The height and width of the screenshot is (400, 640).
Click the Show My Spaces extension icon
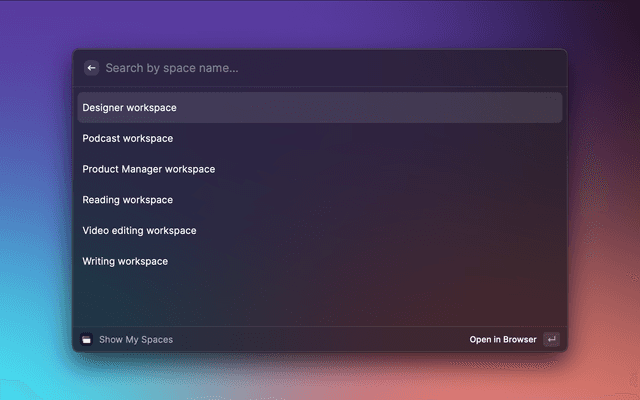point(87,340)
